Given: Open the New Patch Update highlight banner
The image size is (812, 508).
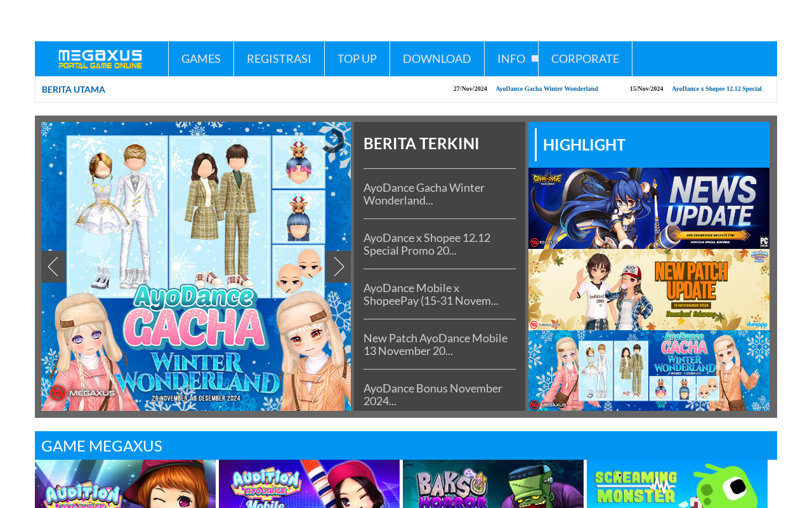Looking at the screenshot, I should pos(649,290).
